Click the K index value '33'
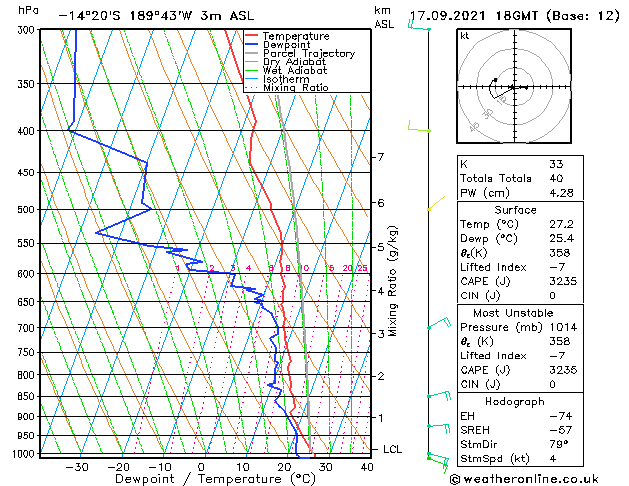The width and height of the screenshot is (629, 486). click(x=556, y=164)
